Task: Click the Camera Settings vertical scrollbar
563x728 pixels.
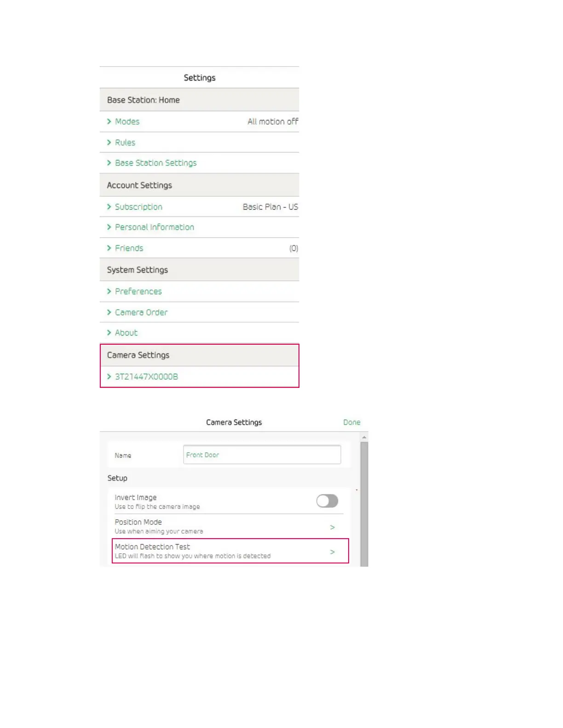Action: point(364,504)
